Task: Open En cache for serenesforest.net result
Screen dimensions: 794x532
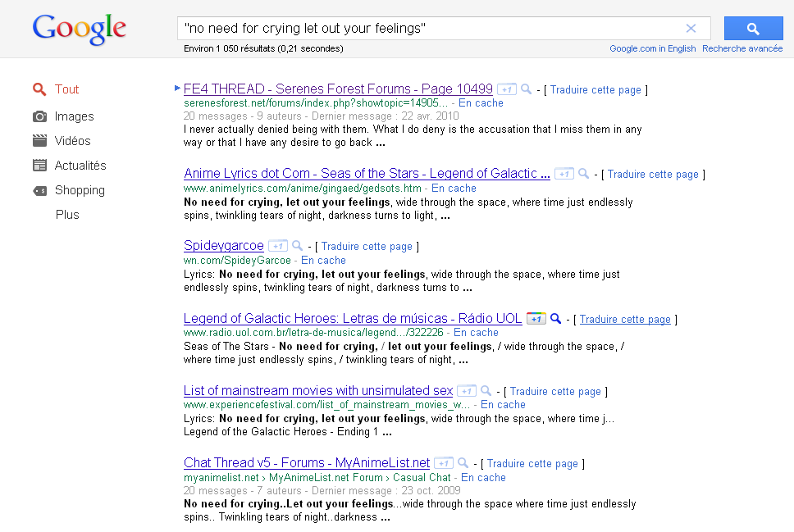Action: 481,103
